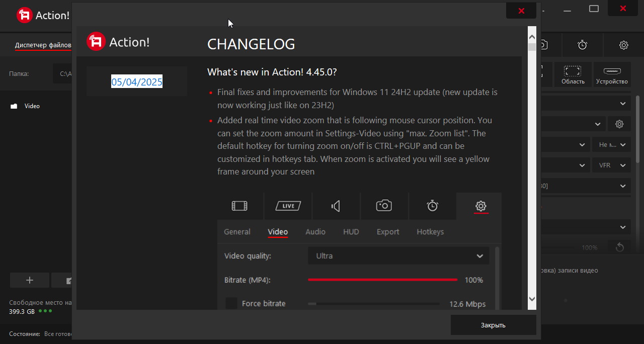
Task: Click the 399.3 GB free space value
Action: click(x=22, y=311)
